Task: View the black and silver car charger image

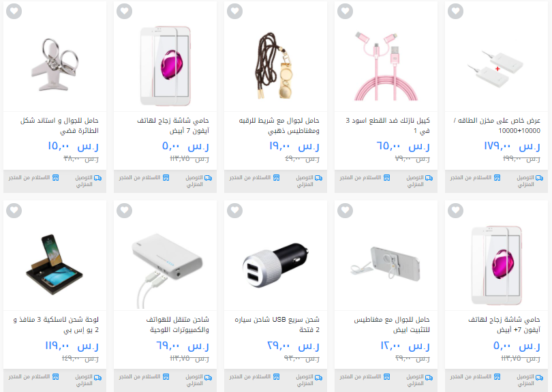Action: pyautogui.click(x=275, y=265)
